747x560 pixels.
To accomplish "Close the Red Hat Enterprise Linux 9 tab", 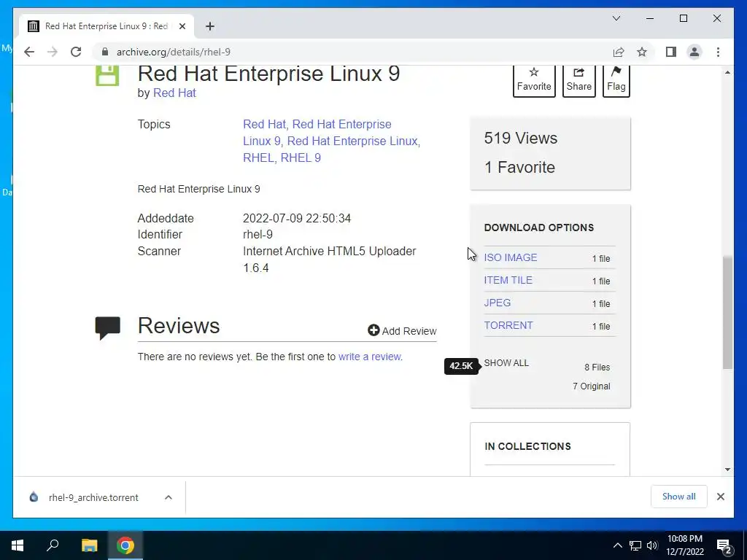I will tap(182, 26).
